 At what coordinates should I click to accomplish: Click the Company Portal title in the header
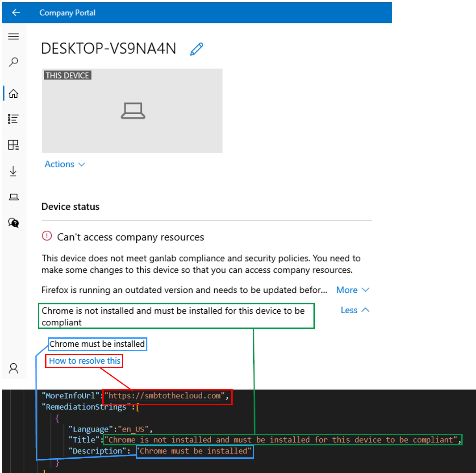click(x=67, y=12)
